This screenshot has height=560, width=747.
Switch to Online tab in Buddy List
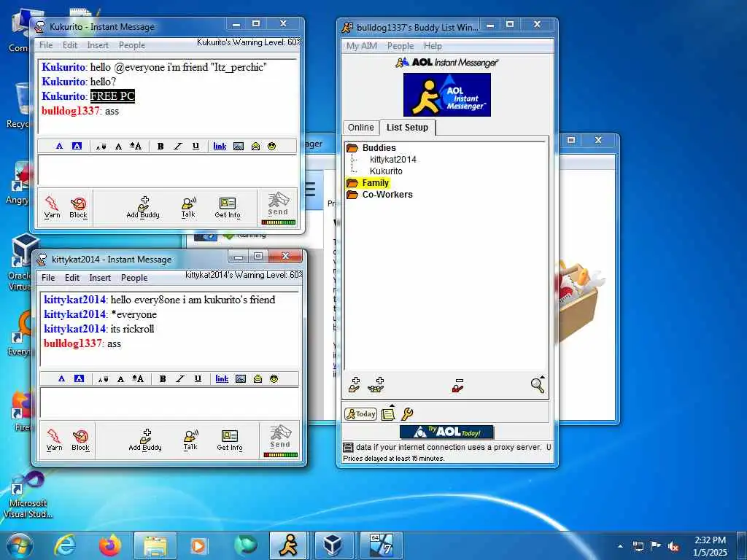pyautogui.click(x=360, y=128)
